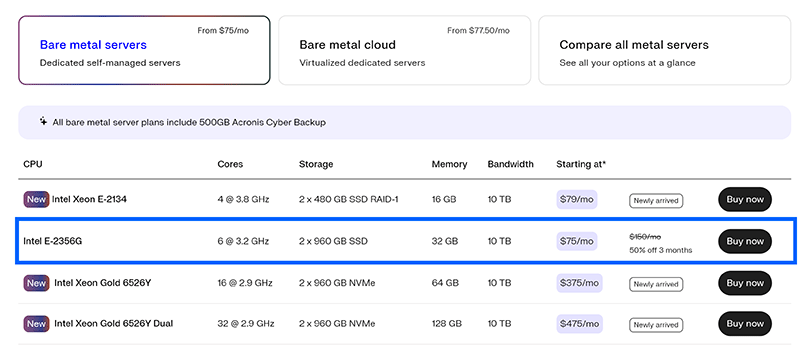Click the 2 x 960 GB SSD cell
Viewport: 810px width, 361px height.
click(x=333, y=241)
